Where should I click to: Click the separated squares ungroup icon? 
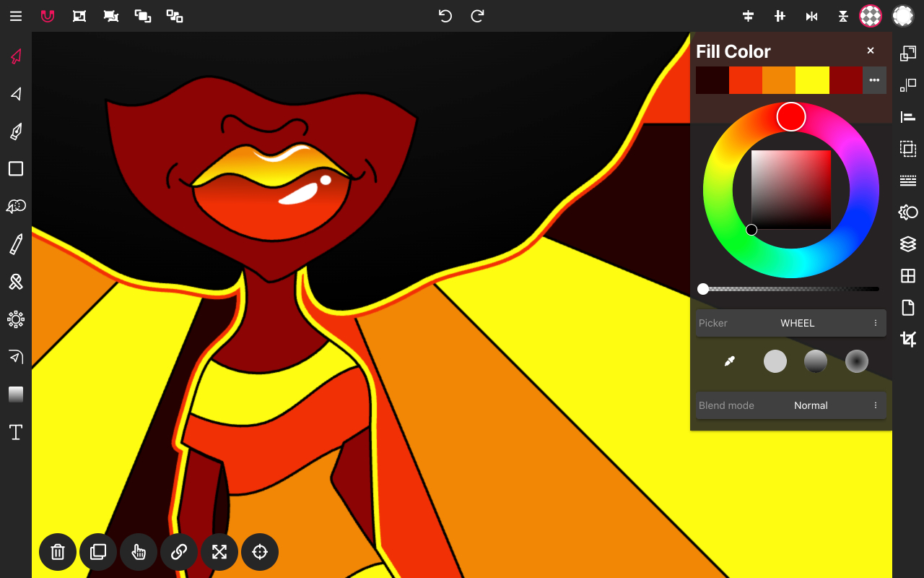pos(175,16)
